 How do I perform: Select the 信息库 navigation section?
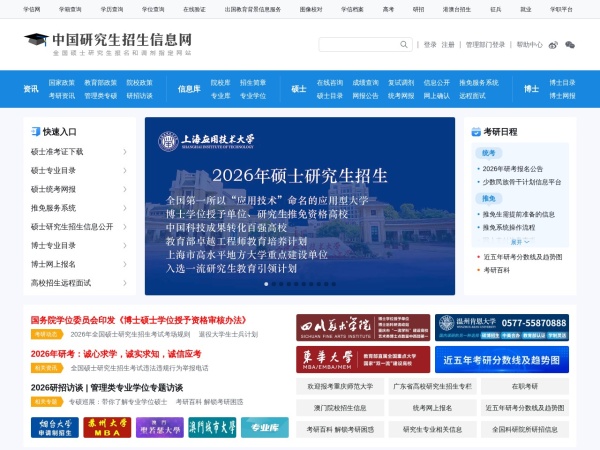(188, 88)
